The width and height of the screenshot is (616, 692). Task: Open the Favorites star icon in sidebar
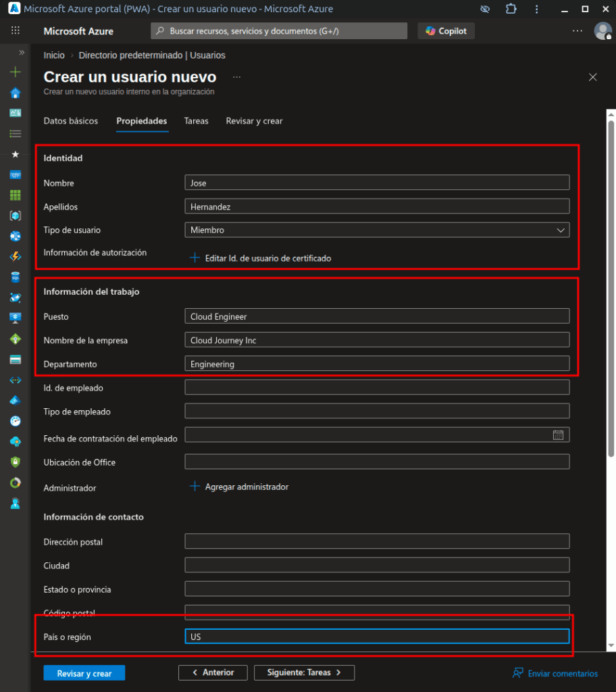point(15,154)
